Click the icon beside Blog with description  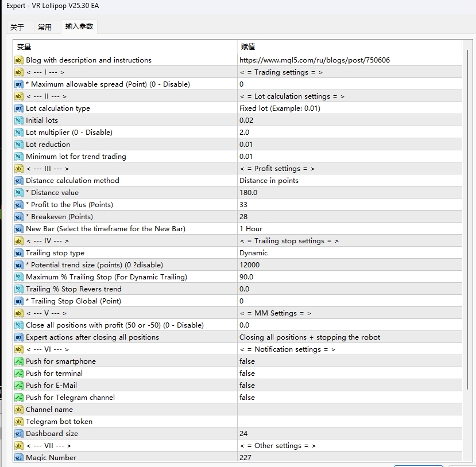click(x=18, y=60)
